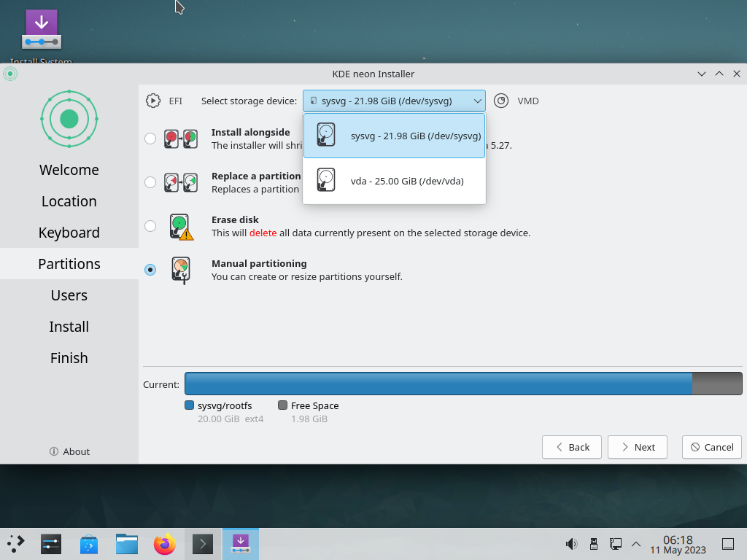Go to the Users step
Image resolution: width=747 pixels, height=560 pixels.
tap(69, 295)
